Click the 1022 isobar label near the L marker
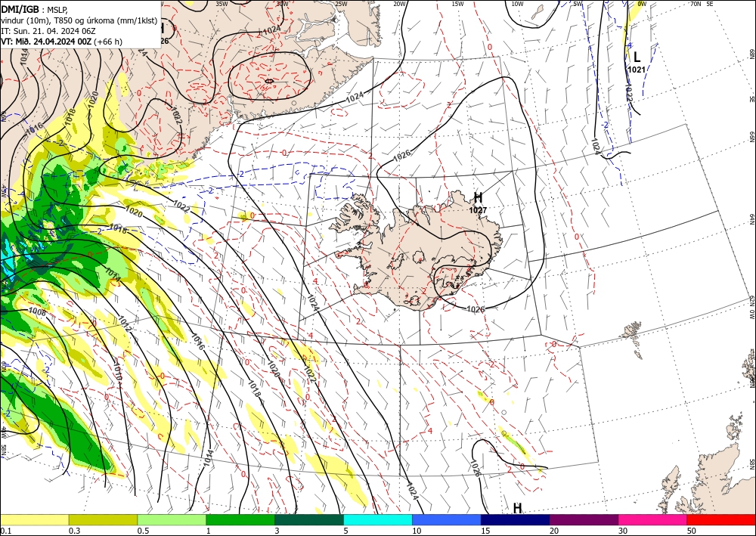This screenshot has width=756, height=536. click(628, 93)
